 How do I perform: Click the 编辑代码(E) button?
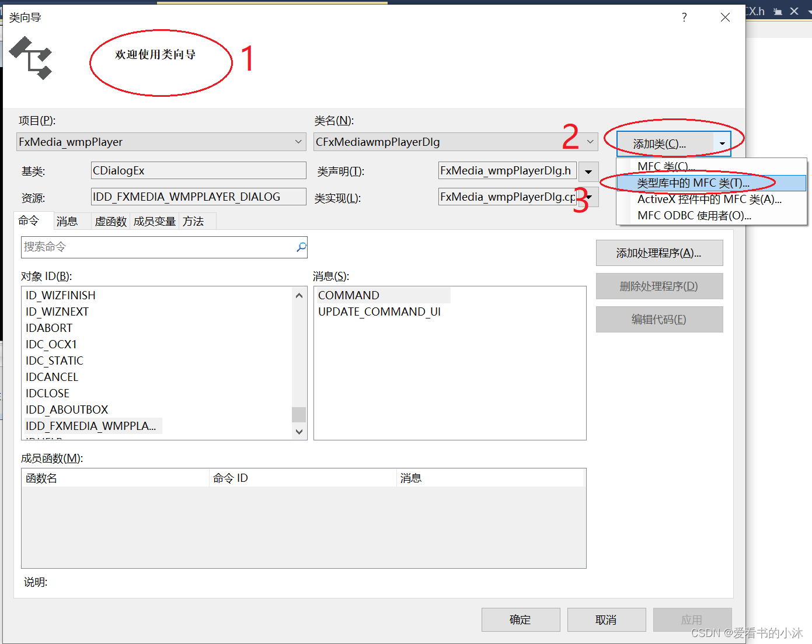click(659, 319)
